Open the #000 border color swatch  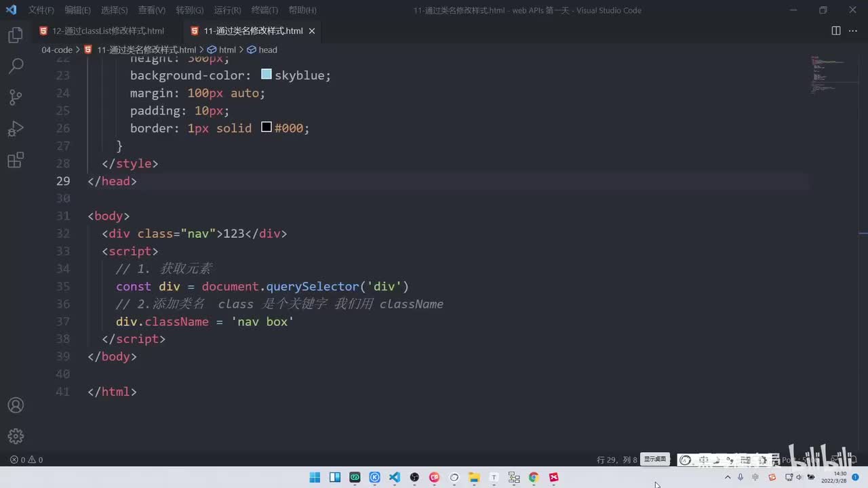click(267, 127)
